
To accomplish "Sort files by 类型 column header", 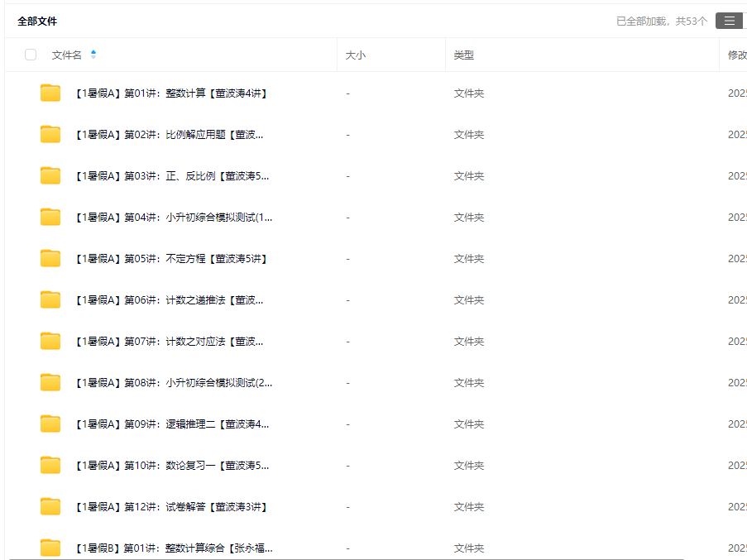I will tap(463, 55).
